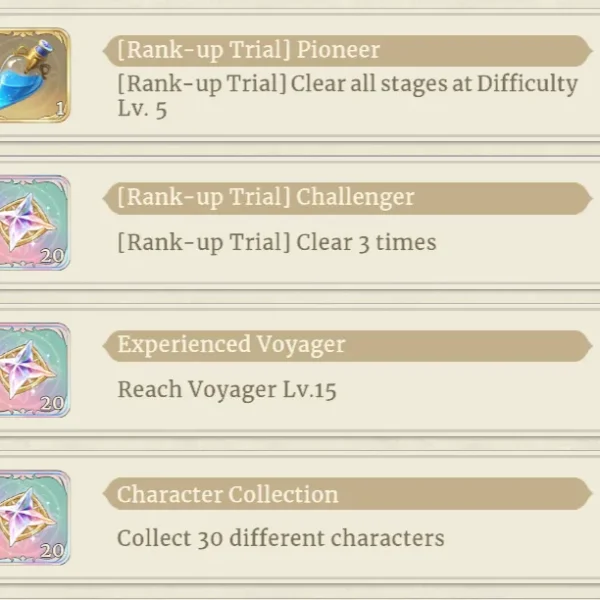Open the Experienced Voyager title banner
600x600 pixels.
347,346
